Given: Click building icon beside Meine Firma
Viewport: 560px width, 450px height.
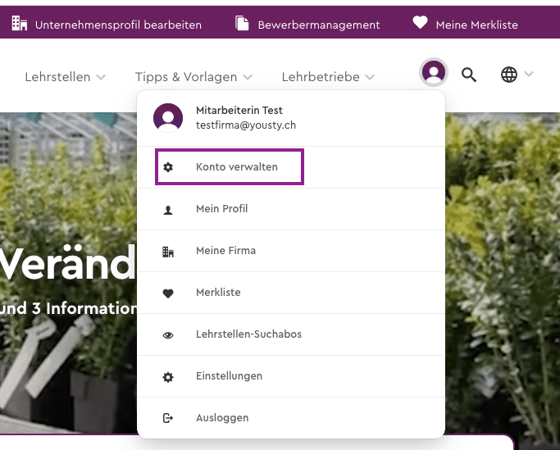Looking at the screenshot, I should [168, 252].
